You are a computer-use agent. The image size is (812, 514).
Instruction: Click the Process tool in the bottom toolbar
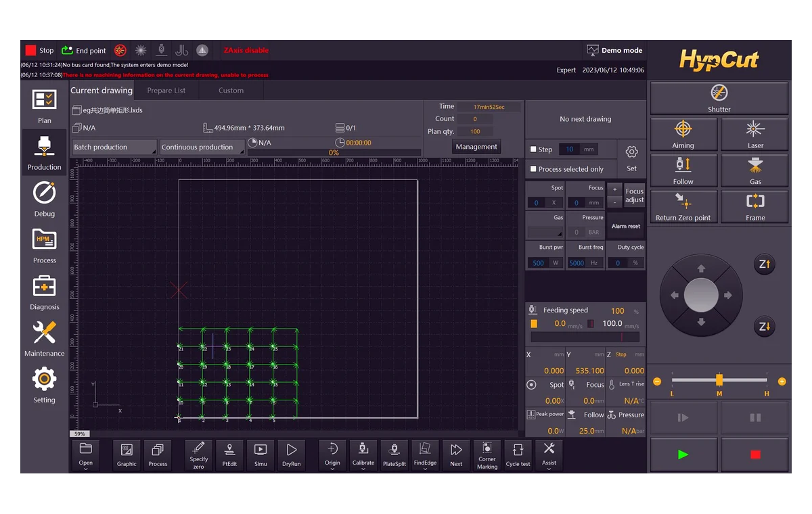point(158,455)
